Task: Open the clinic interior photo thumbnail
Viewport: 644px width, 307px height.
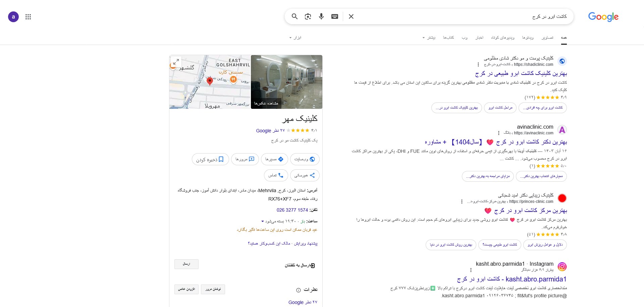Action: tap(286, 82)
